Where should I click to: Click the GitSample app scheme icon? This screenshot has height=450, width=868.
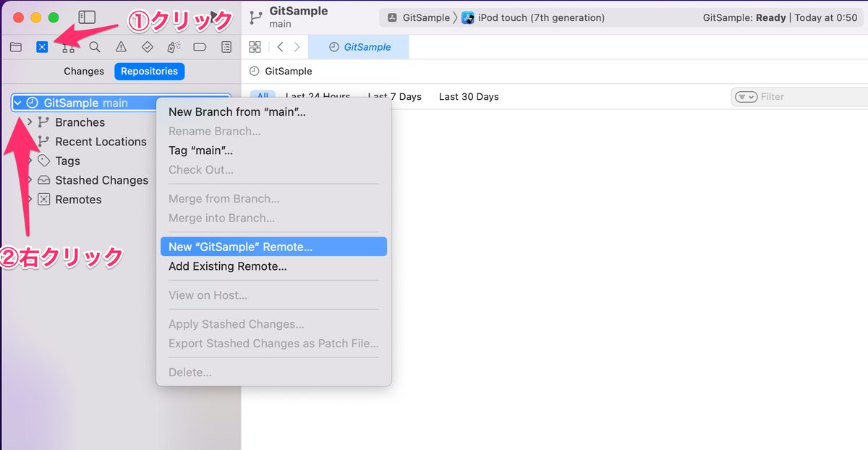pos(392,17)
